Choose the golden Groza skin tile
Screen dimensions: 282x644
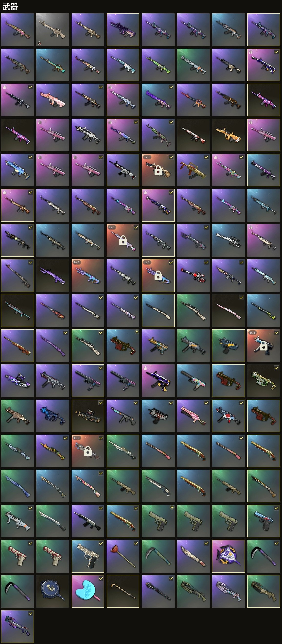point(193,170)
